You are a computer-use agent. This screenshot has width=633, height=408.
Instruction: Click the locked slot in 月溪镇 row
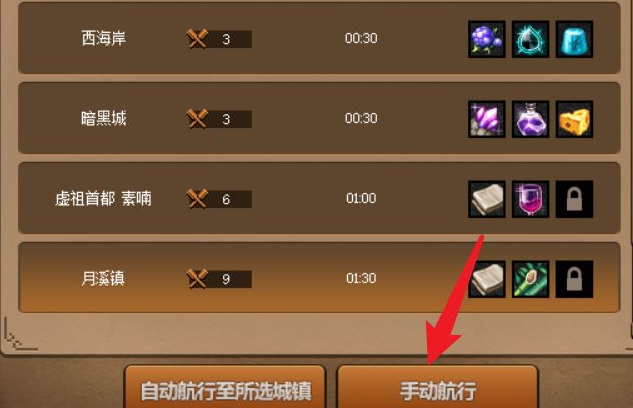tap(574, 279)
